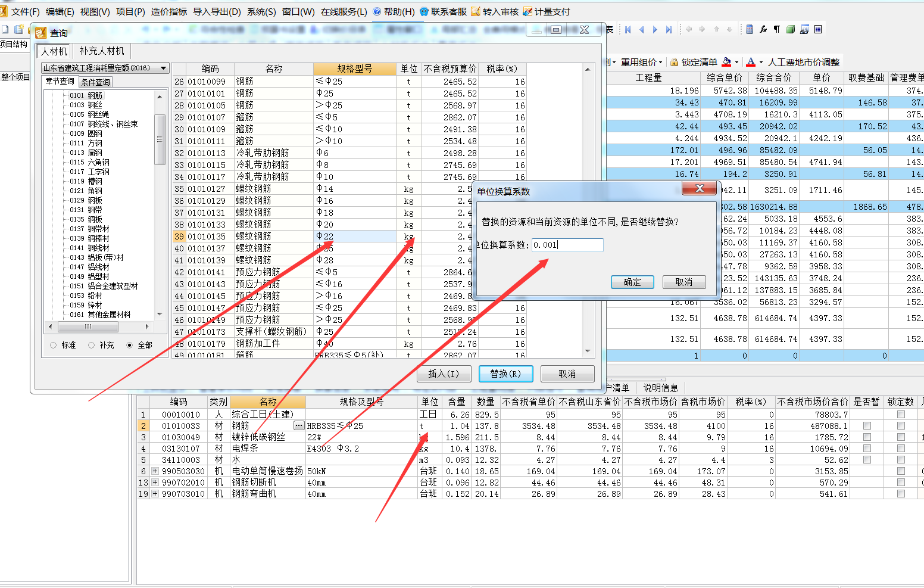Image resolution: width=924 pixels, height=588 pixels.
Task: Apply red font color A button
Action: point(751,62)
